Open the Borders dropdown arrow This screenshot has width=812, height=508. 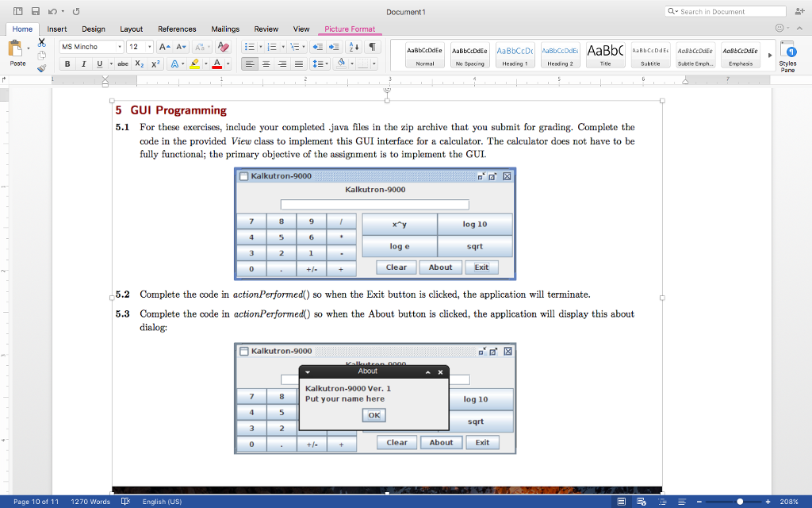pos(374,63)
